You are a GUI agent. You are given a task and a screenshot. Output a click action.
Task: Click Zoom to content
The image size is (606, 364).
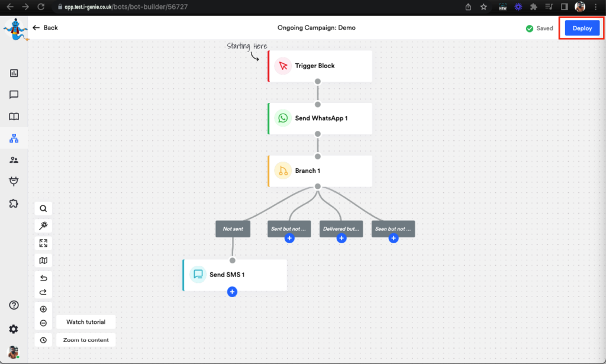click(x=86, y=340)
